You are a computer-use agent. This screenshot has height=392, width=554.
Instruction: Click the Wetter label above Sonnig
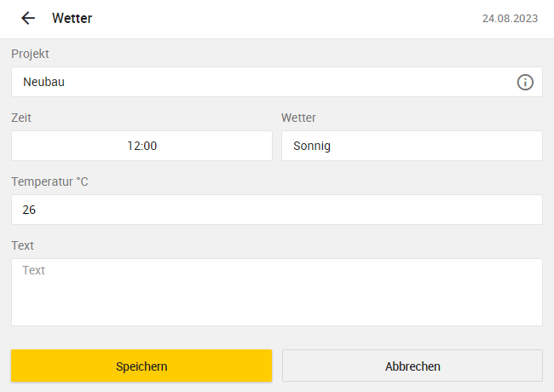click(x=298, y=118)
